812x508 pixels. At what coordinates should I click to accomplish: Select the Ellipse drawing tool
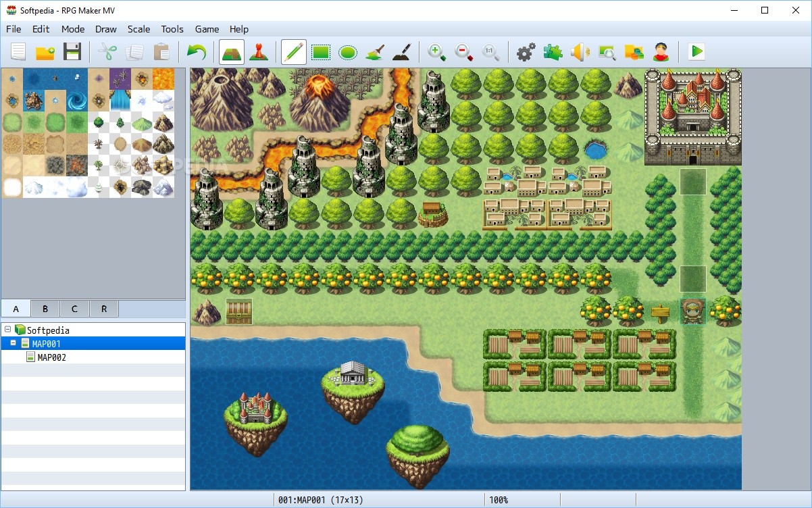pos(347,51)
